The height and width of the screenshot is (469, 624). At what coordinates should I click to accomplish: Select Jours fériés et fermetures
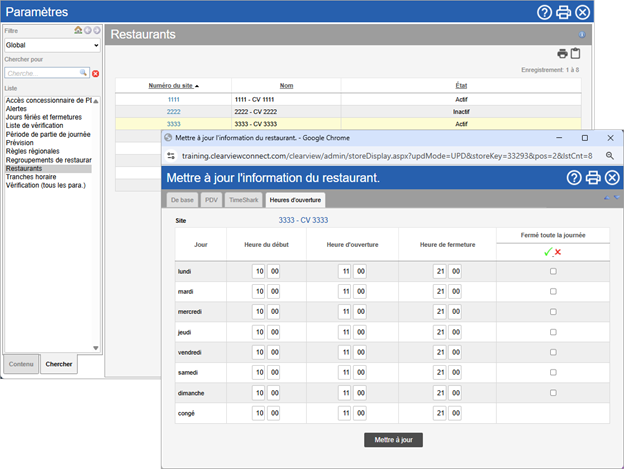(44, 117)
